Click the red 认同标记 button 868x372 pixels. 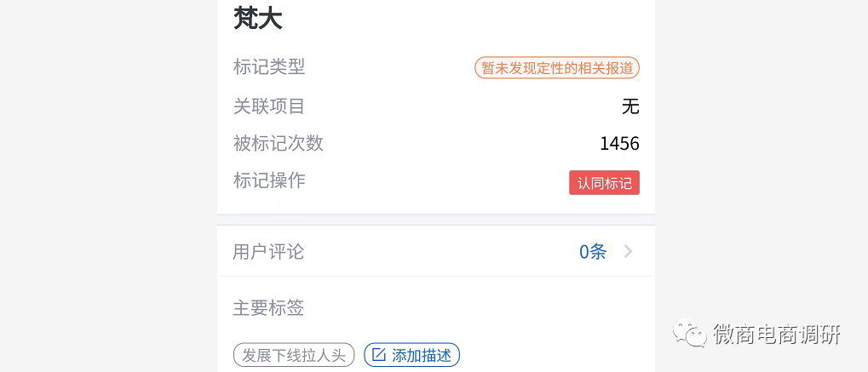(x=604, y=183)
